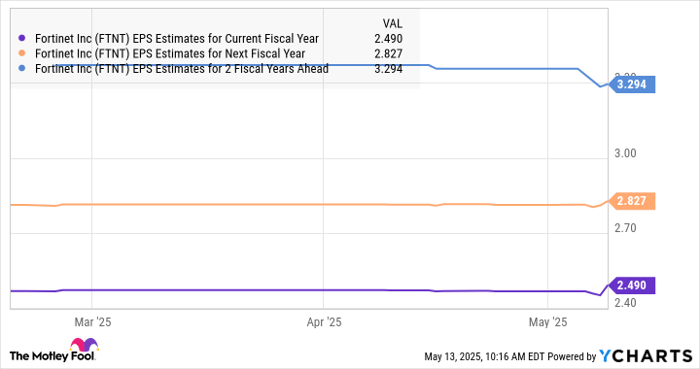Image resolution: width=700 pixels, height=369 pixels.
Task: Select the EPS Estimates for 2 Fiscal Years Ahead label
Action: pos(182,69)
